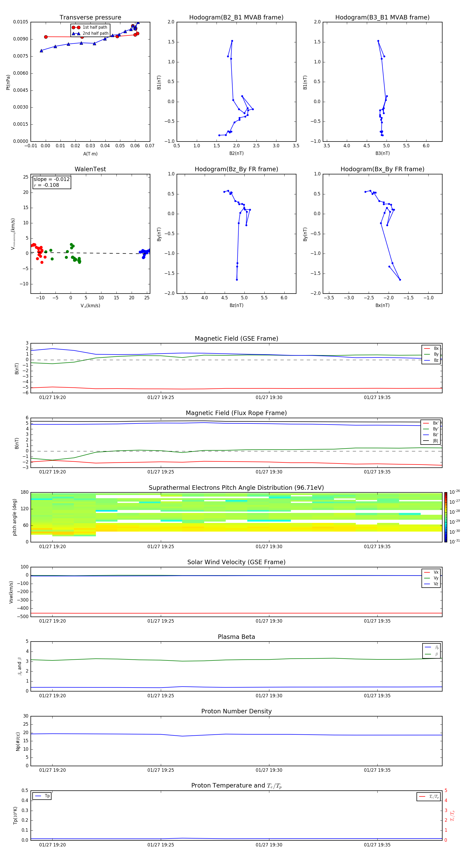Click the 'Bx(nT)' x-axis label

pyautogui.click(x=382, y=305)
